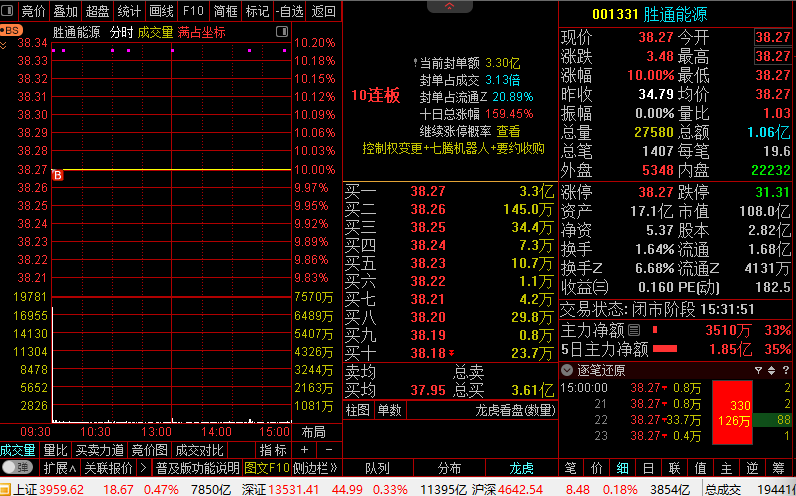Select the 主 tab
The height and width of the screenshot is (496, 796).
point(726,468)
